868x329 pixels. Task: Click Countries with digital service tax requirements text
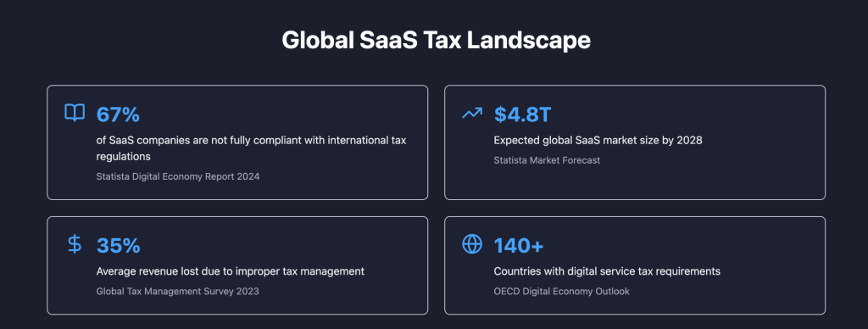[x=607, y=271]
